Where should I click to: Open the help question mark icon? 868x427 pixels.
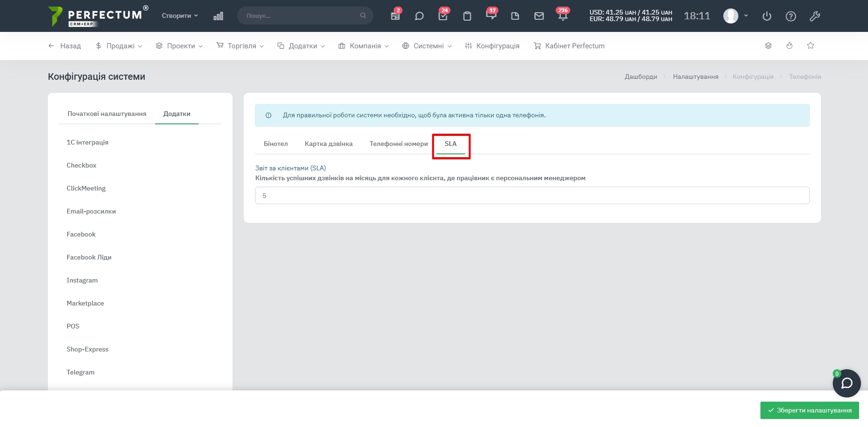click(790, 16)
